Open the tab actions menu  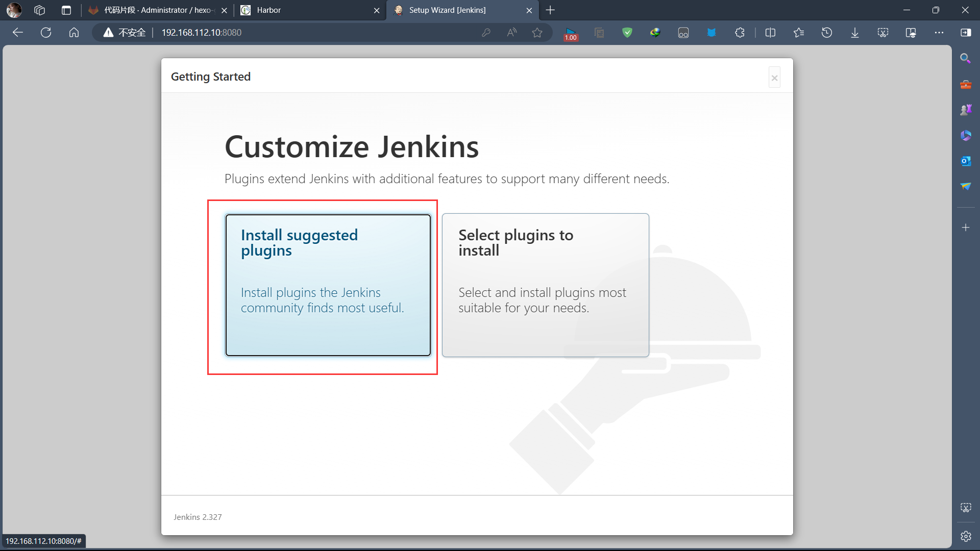coord(66,10)
